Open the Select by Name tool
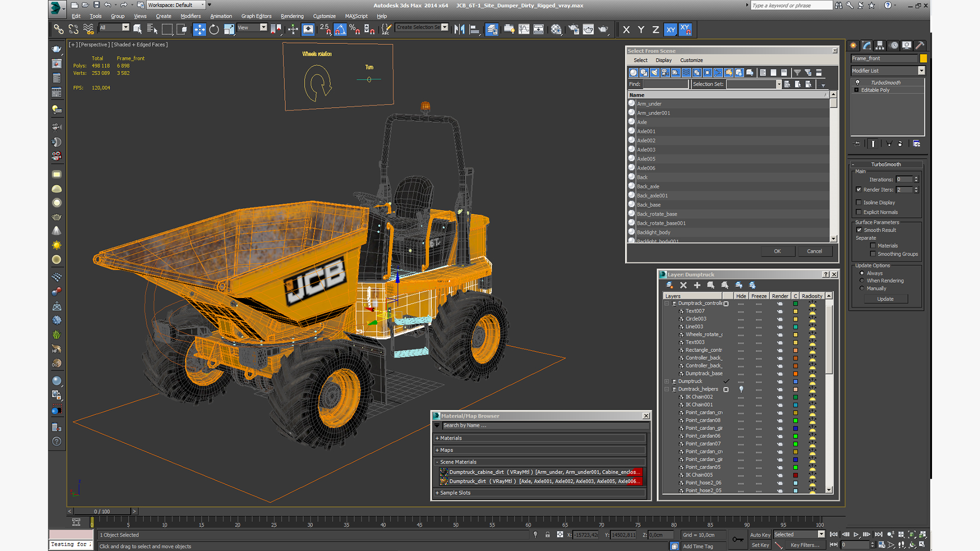 tap(152, 30)
